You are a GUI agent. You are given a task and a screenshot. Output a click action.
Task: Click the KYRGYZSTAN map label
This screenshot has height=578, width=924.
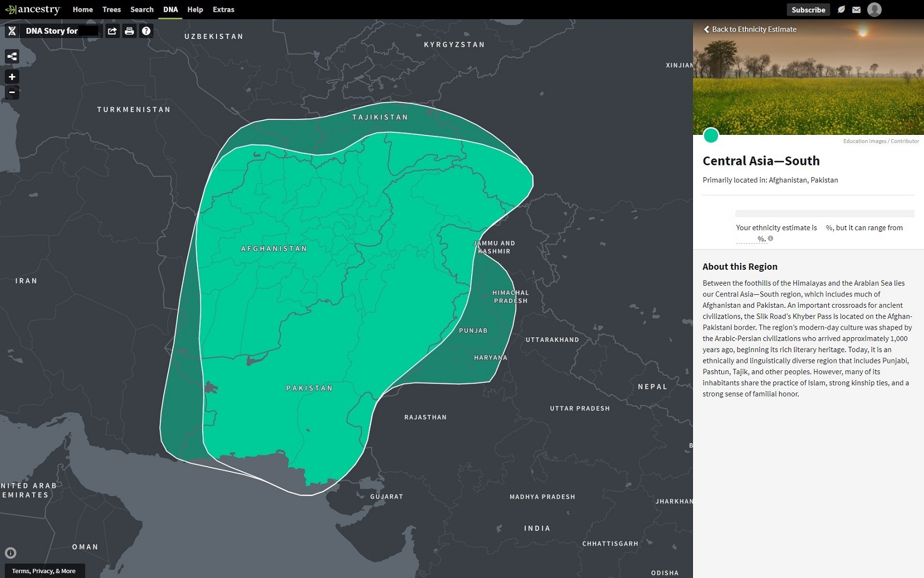[455, 45]
